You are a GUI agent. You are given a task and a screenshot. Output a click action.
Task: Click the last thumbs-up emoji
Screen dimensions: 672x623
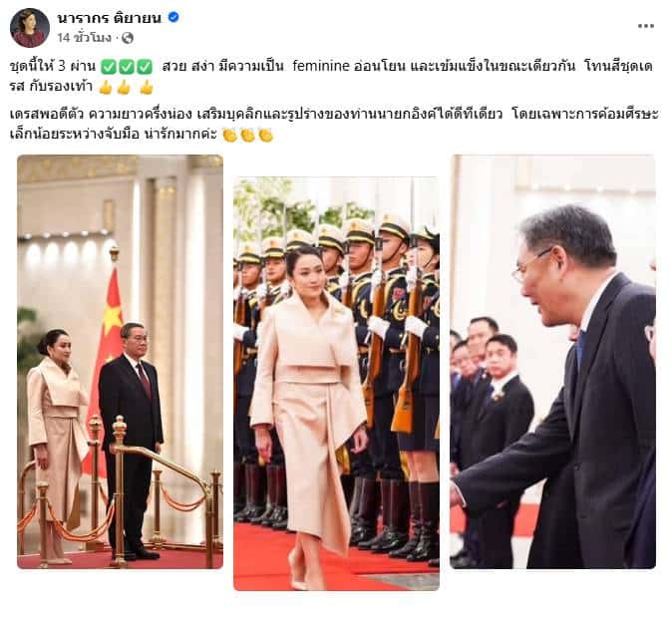tap(147, 88)
